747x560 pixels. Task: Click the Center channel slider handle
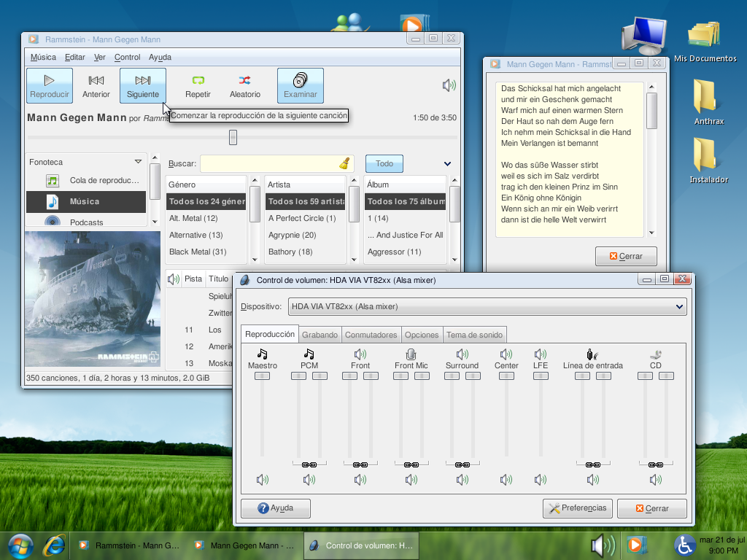(x=506, y=376)
